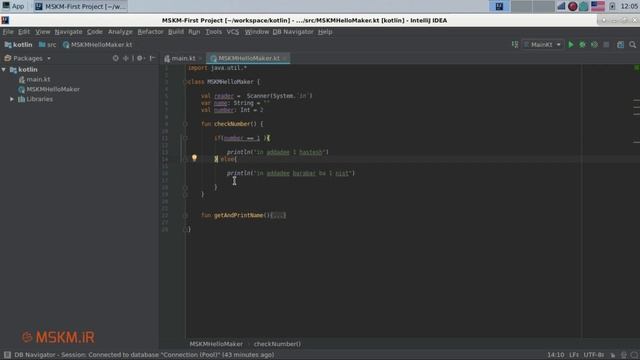The height and width of the screenshot is (360, 640).
Task: Open the Build menu
Action: tap(176, 32)
